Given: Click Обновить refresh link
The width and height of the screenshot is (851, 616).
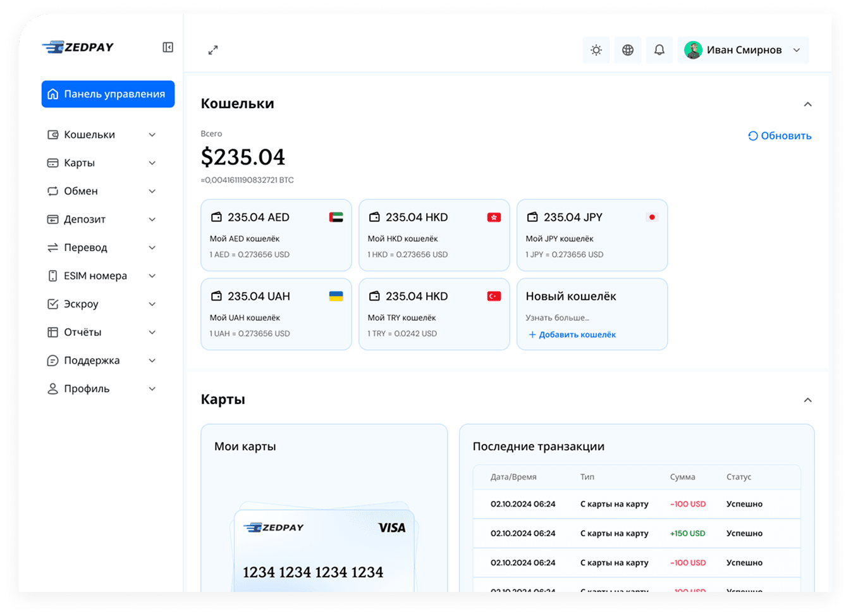Looking at the screenshot, I should point(780,136).
